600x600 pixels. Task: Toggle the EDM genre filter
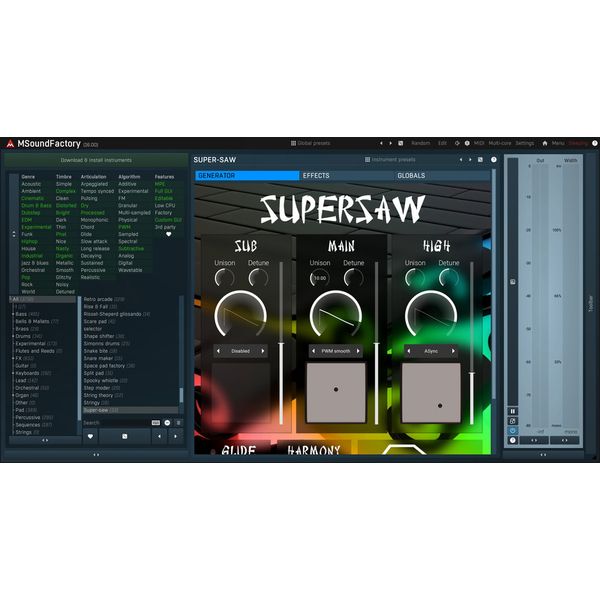click(x=27, y=220)
